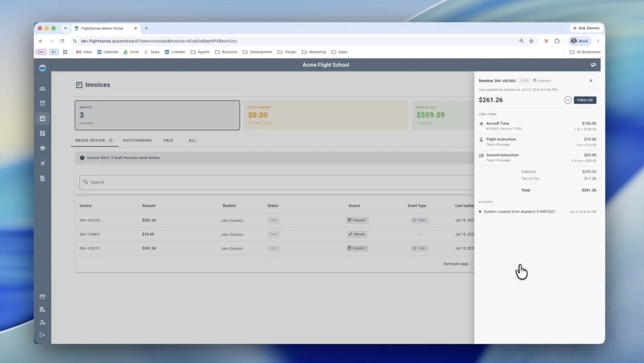Image resolution: width=644 pixels, height=363 pixels.
Task: Open the Chrome three-dot menu
Action: [x=598, y=41]
